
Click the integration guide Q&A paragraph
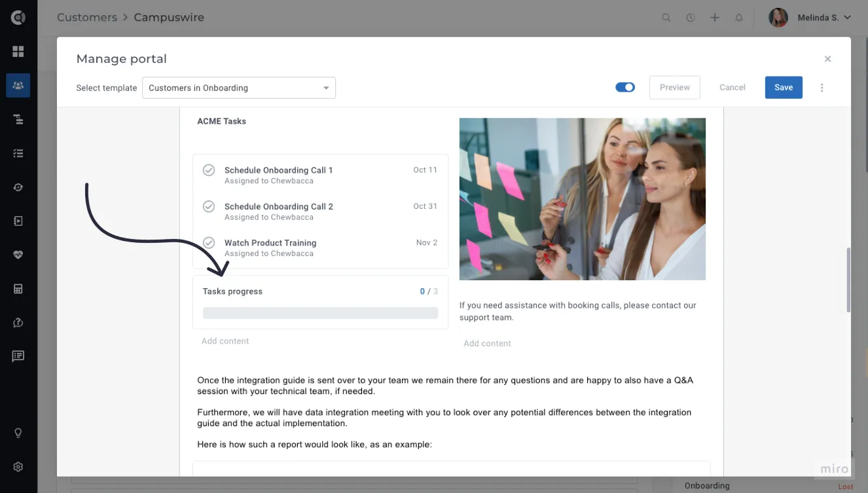tap(444, 386)
